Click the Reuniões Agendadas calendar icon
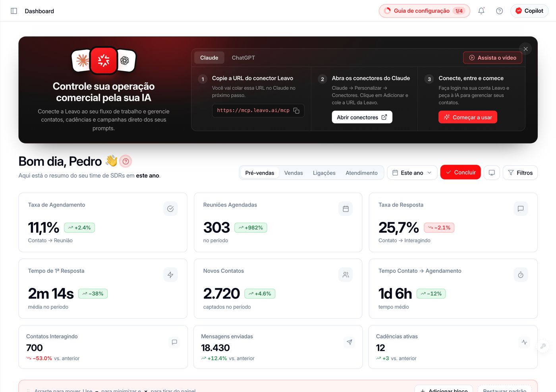Image resolution: width=556 pixels, height=392 pixels. click(346, 209)
